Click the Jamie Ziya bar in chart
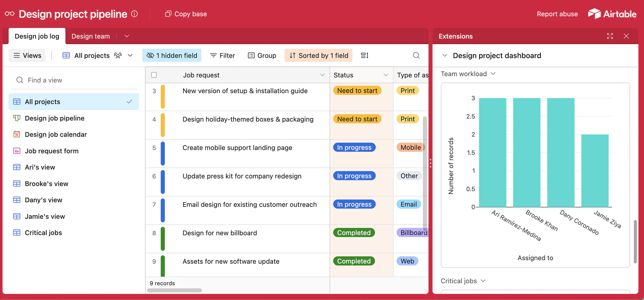This screenshot has height=300, width=644. (x=595, y=171)
